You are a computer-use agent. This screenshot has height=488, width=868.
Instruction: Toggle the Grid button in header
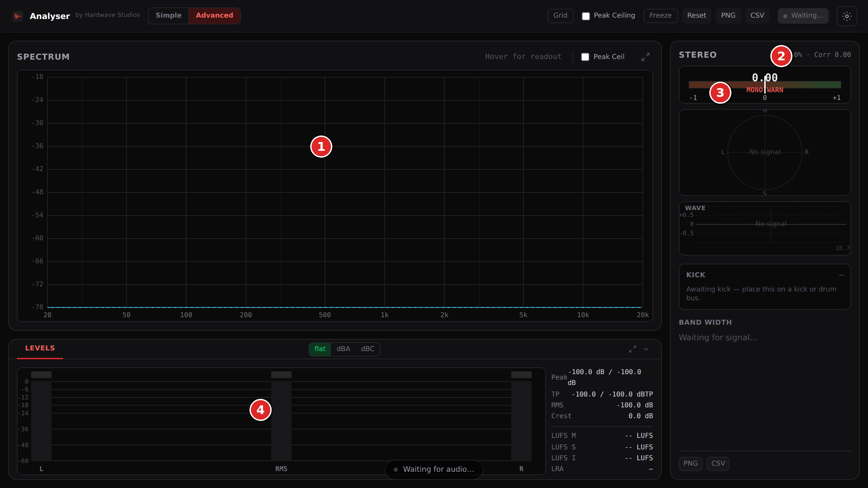pyautogui.click(x=560, y=16)
